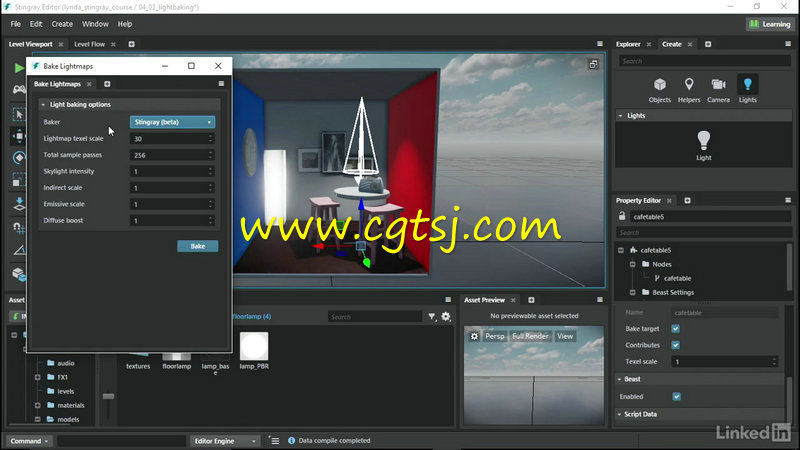Screen dimensions: 800x450
Task: Open the Objects category in the Create panel
Action: (660, 90)
